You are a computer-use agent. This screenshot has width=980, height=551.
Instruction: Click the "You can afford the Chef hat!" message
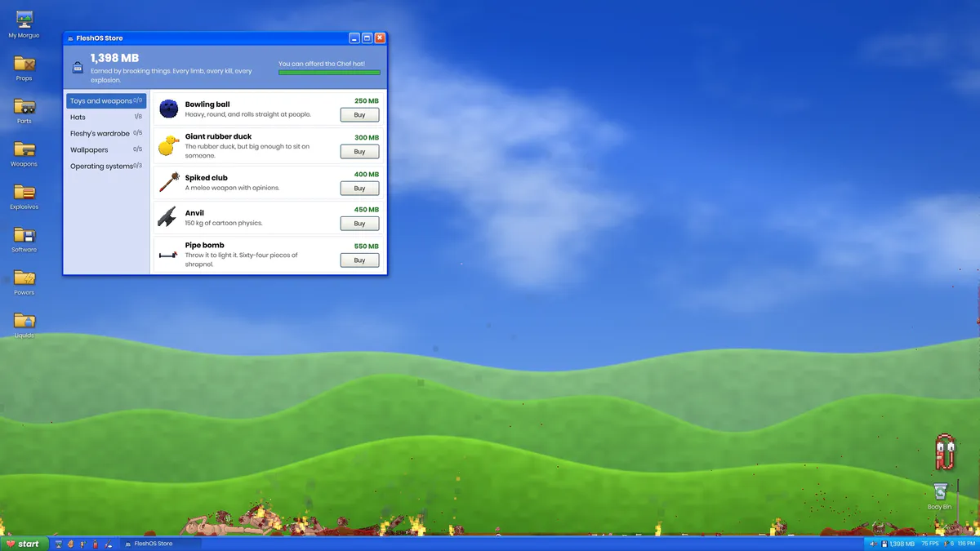[322, 64]
